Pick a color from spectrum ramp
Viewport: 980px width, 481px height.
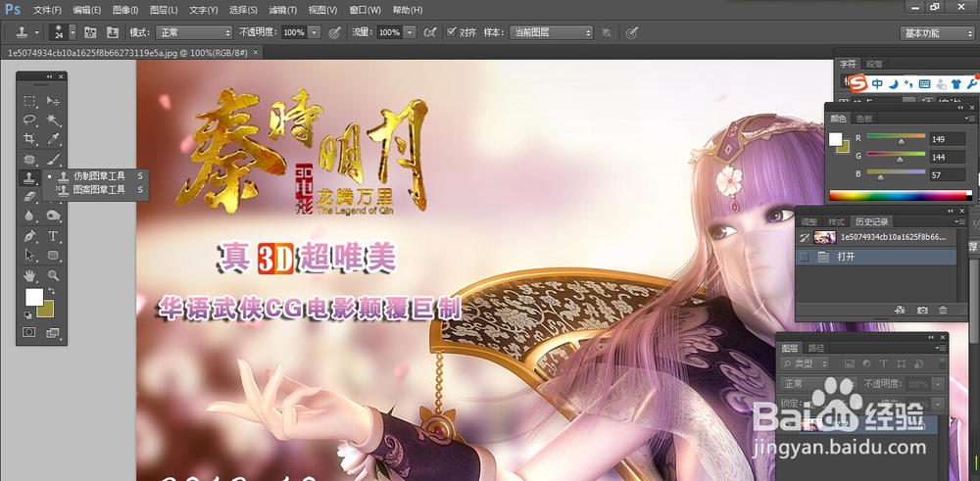click(898, 196)
